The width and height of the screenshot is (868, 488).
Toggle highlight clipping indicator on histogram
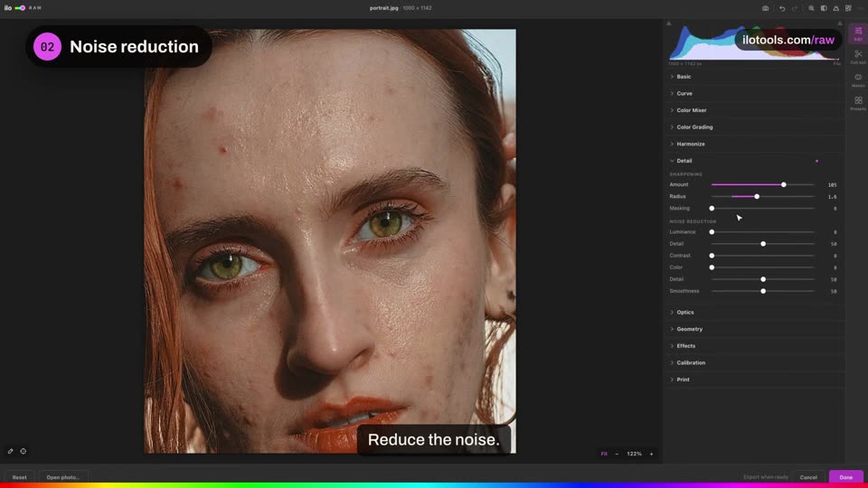(840, 23)
